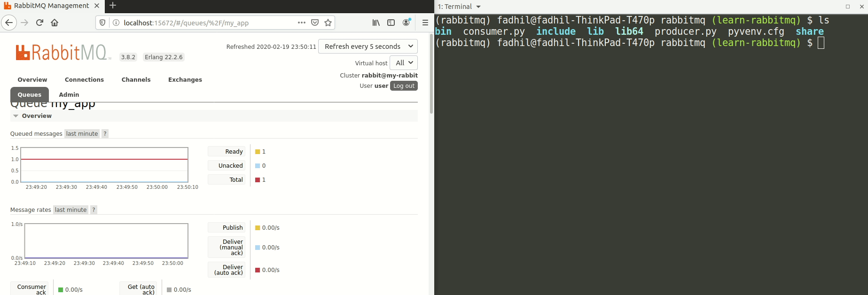Click the Deliver manual ack blue swatch
This screenshot has width=868, height=295.
pyautogui.click(x=258, y=248)
